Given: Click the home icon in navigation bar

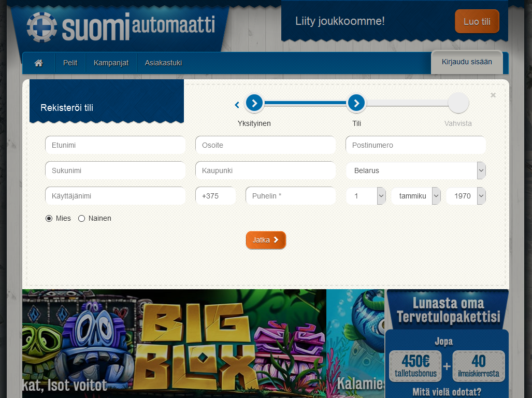Looking at the screenshot, I should pyautogui.click(x=38, y=63).
